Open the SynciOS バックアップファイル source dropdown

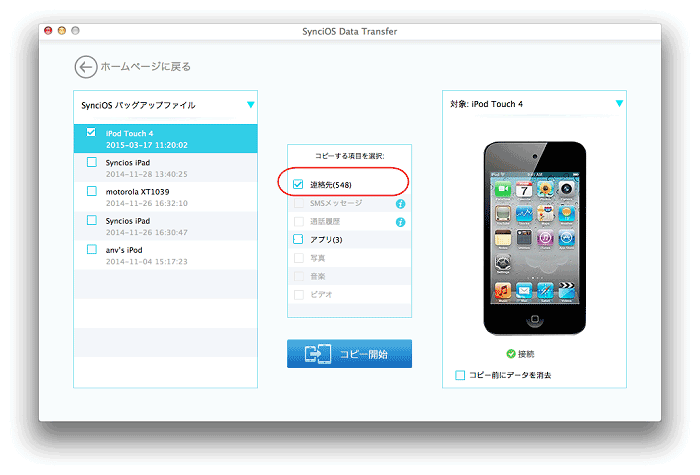tap(250, 104)
